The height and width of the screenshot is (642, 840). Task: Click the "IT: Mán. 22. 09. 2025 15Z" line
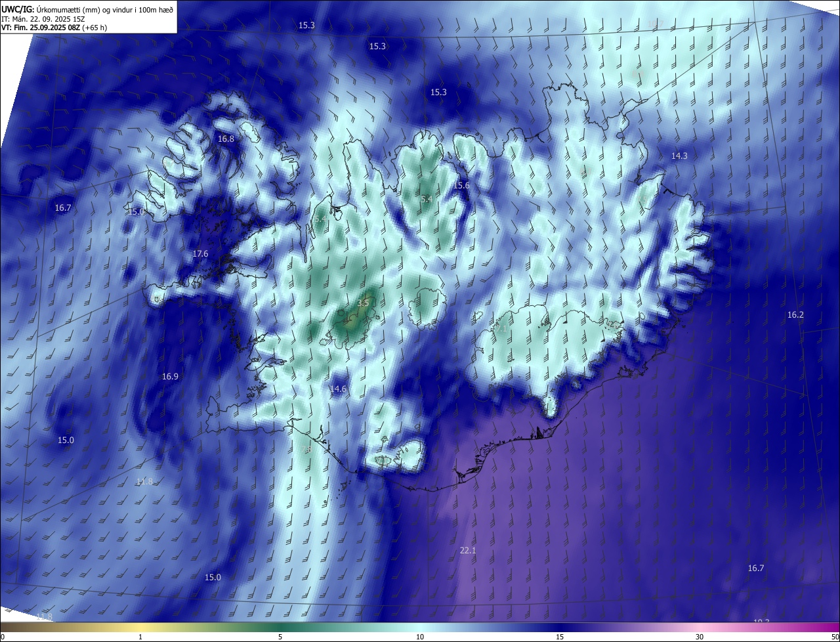pyautogui.click(x=43, y=18)
